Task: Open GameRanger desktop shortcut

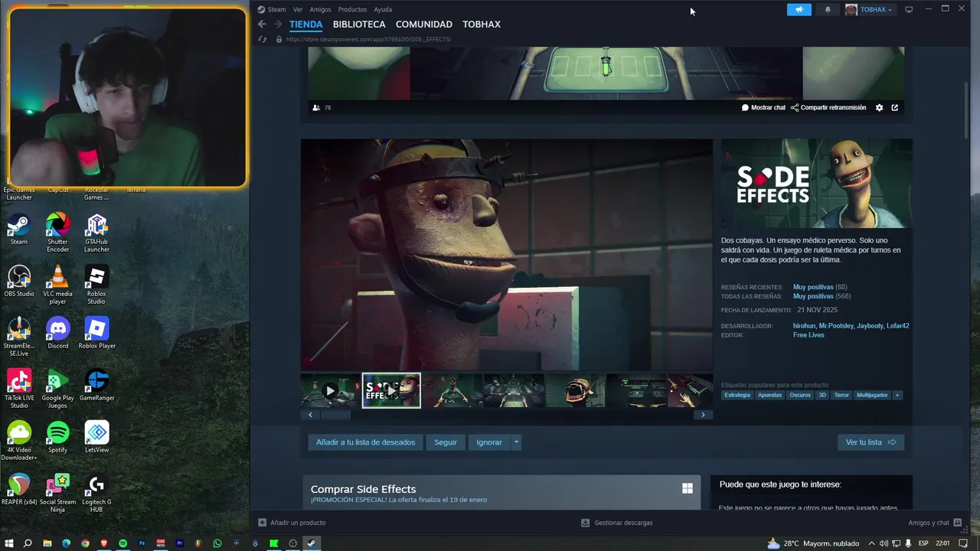Action: click(x=96, y=385)
